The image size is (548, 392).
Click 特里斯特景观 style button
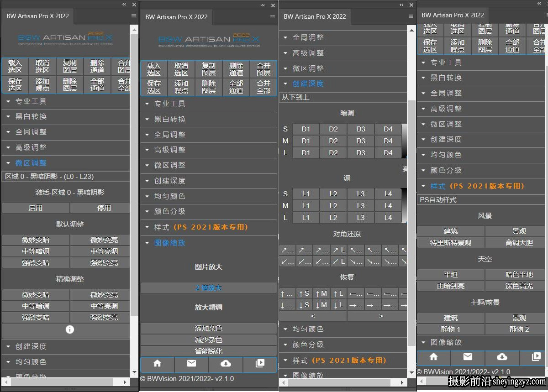coord(451,243)
